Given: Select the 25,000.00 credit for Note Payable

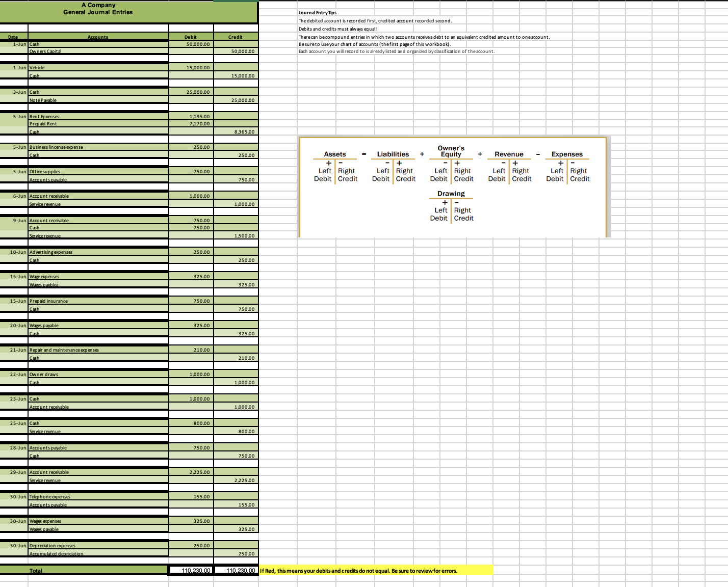Looking at the screenshot, I should point(236,100).
